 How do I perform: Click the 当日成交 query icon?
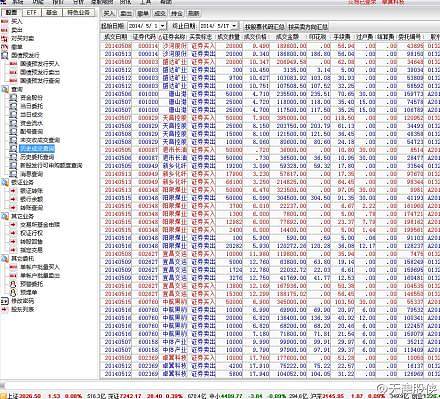(13, 114)
